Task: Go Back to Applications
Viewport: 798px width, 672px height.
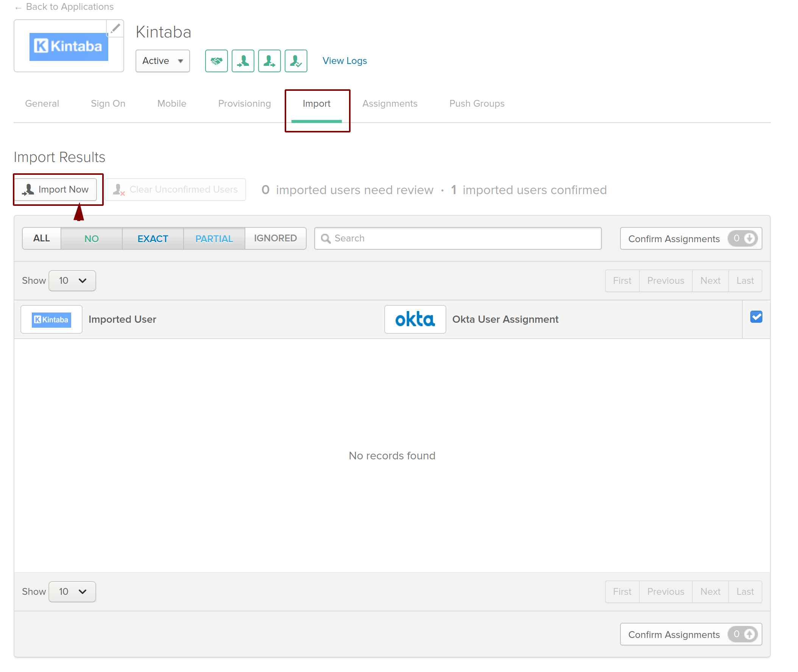Action: point(64,7)
